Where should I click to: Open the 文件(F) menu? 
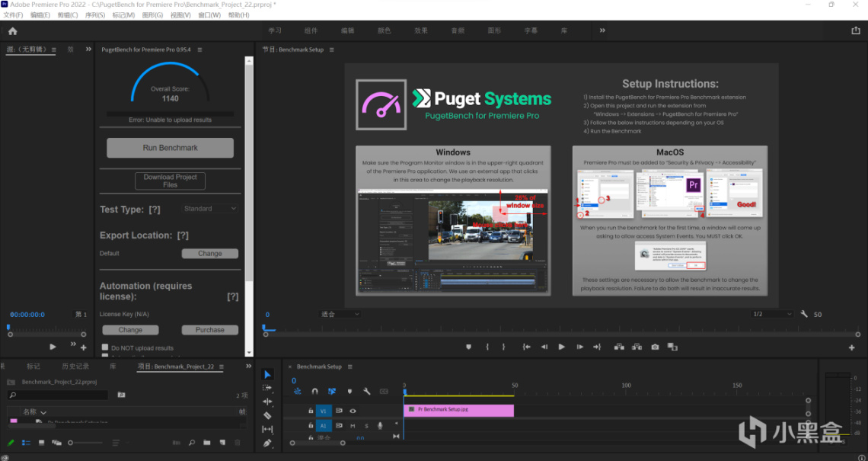[14, 15]
